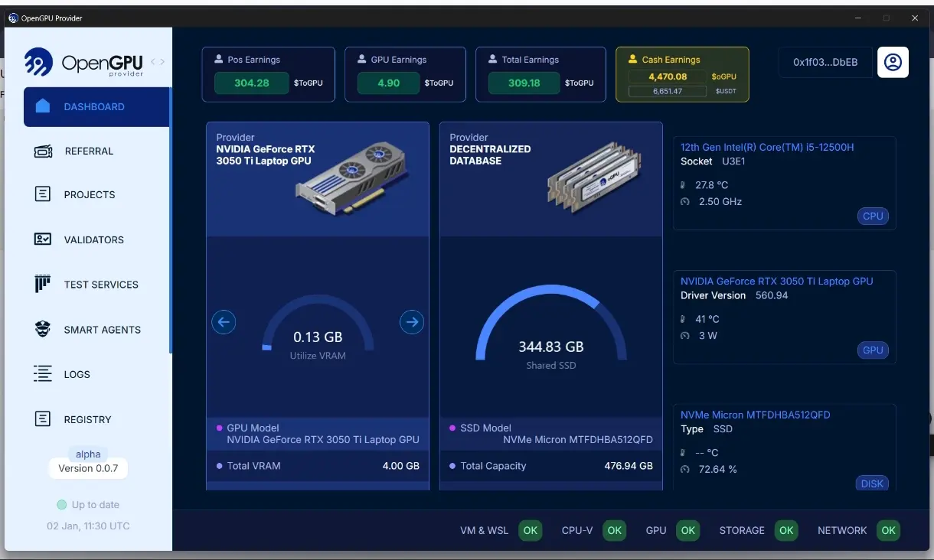Go to next GPU provider arrow

[x=412, y=322]
